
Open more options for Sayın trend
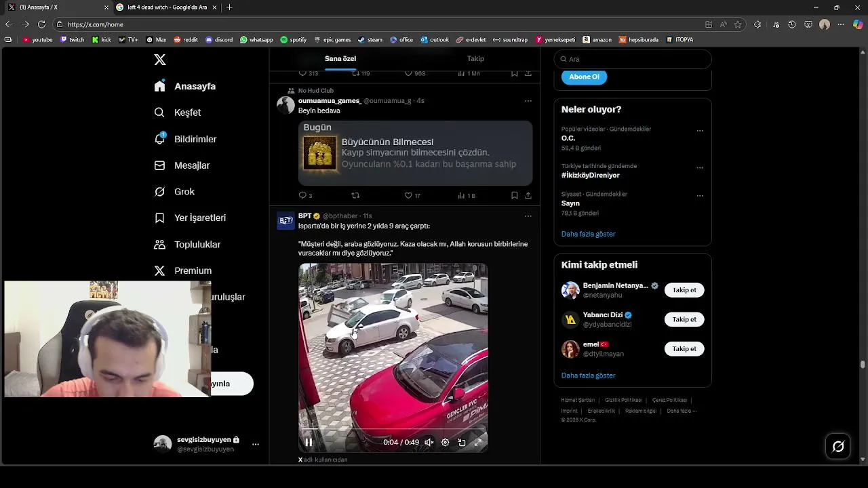click(x=700, y=196)
